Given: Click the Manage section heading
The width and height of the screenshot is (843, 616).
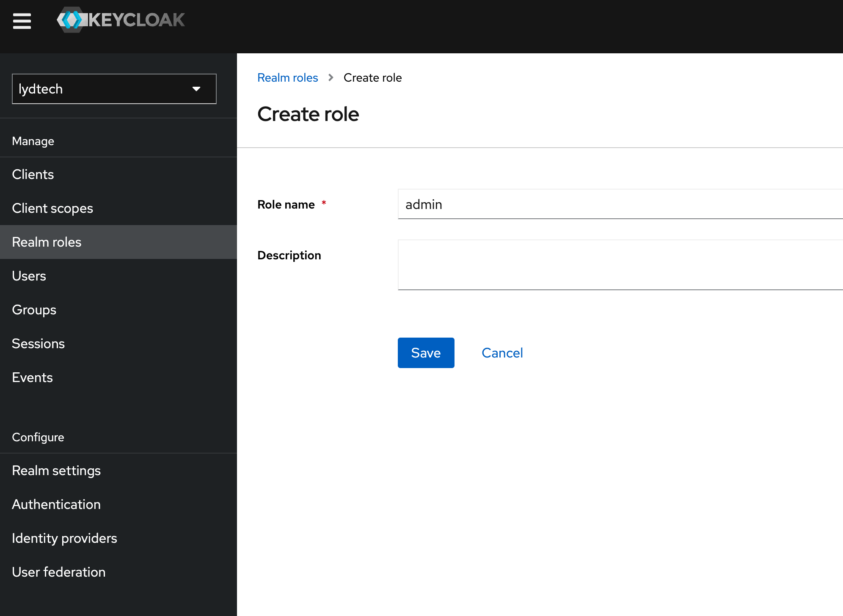Looking at the screenshot, I should point(33,141).
